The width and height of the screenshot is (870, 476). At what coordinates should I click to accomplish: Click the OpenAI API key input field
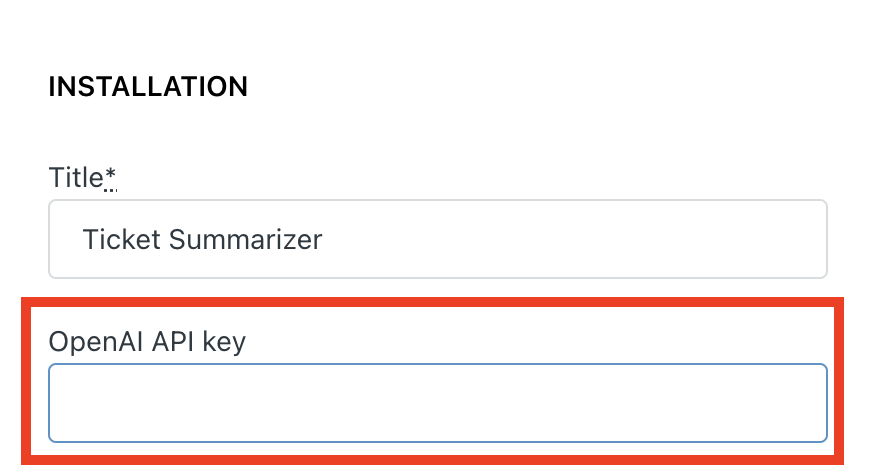[x=438, y=403]
